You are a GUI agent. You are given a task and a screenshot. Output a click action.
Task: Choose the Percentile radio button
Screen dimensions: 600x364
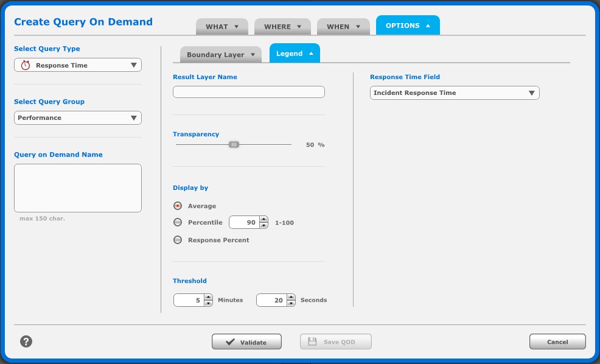coord(178,223)
